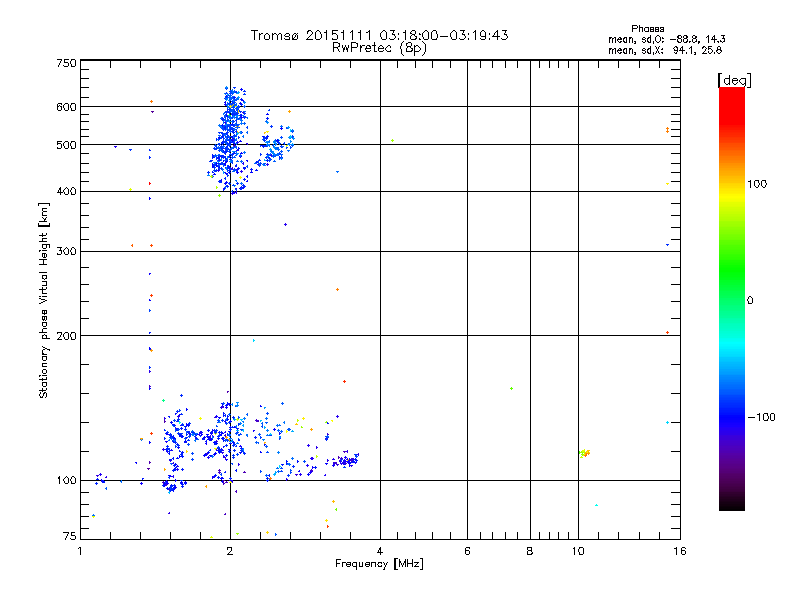Click the y-axis '750' tick label

tap(67, 63)
